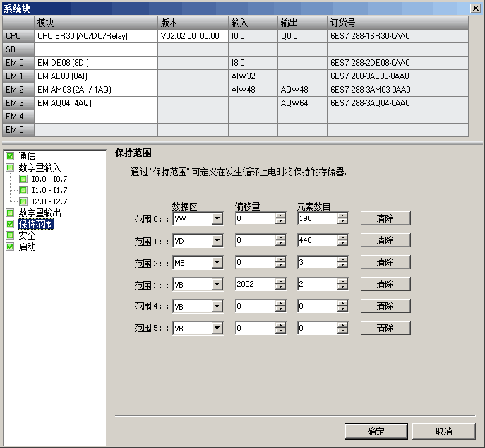
Task: Cancel with the 取消 button
Action: click(443, 431)
